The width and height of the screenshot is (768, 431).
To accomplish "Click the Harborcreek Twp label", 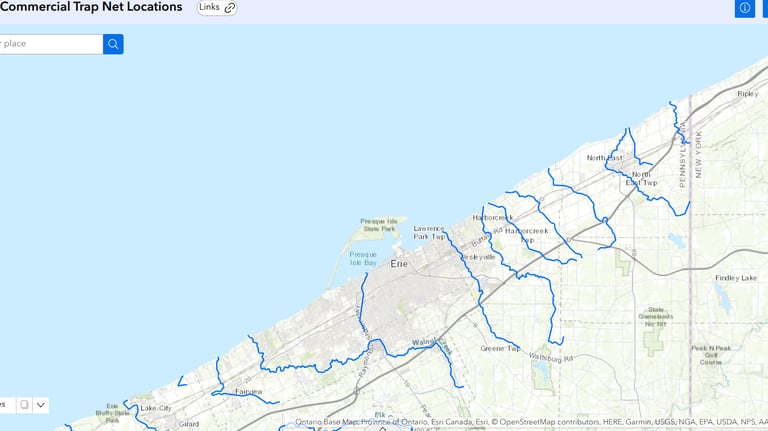I will click(x=527, y=235).
